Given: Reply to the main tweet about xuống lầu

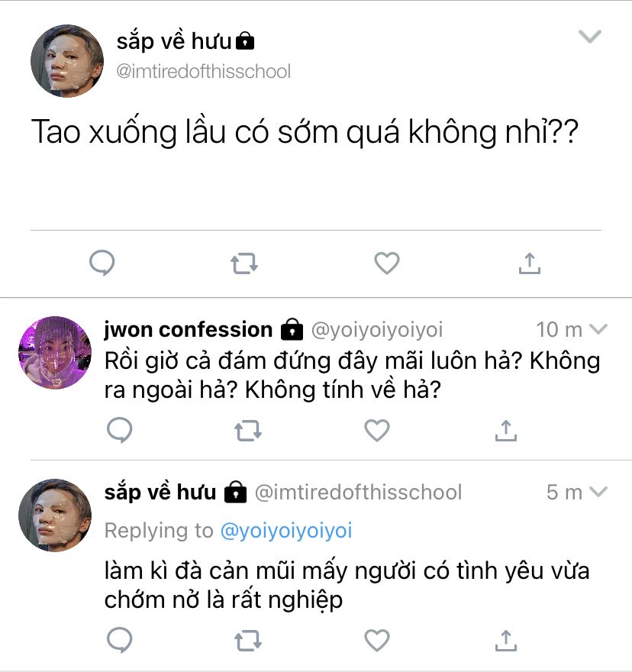Looking at the screenshot, I should pos(102,263).
